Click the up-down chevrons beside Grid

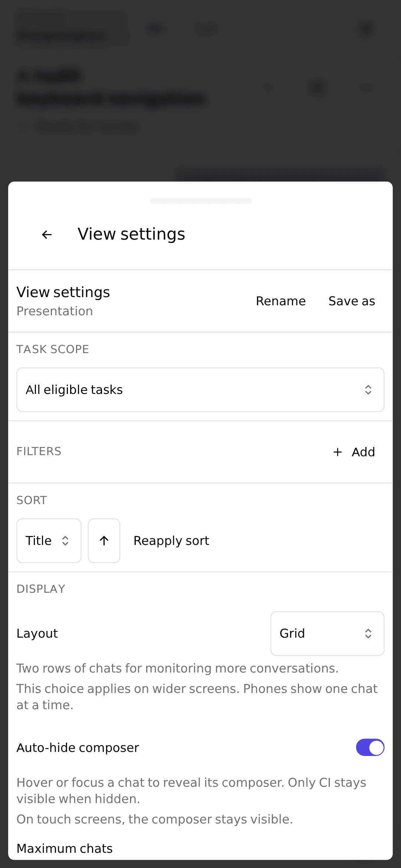pos(368,634)
